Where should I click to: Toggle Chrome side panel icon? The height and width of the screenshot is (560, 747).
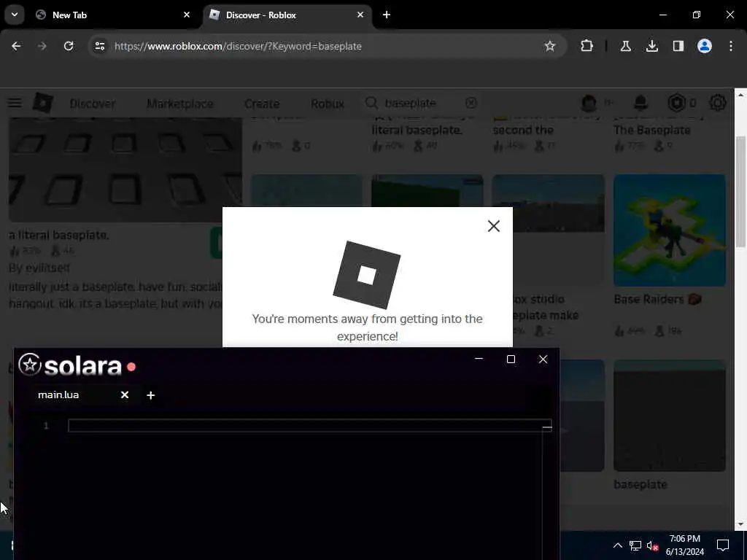click(x=678, y=46)
